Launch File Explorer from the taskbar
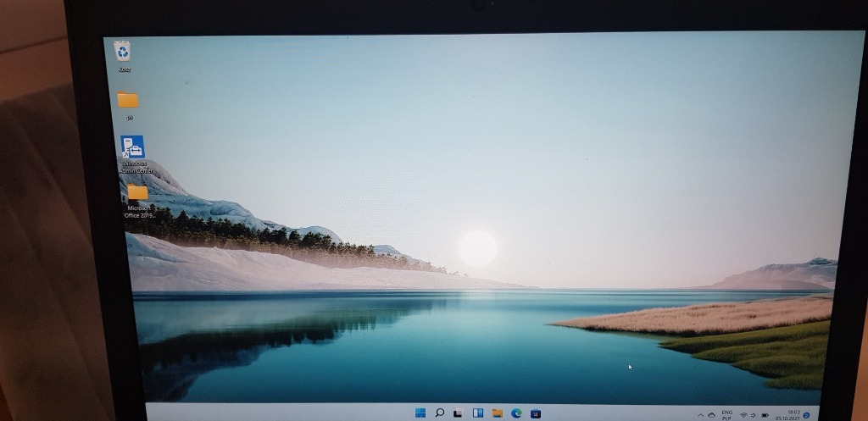Viewport: 868px width, 421px height. coord(497,413)
